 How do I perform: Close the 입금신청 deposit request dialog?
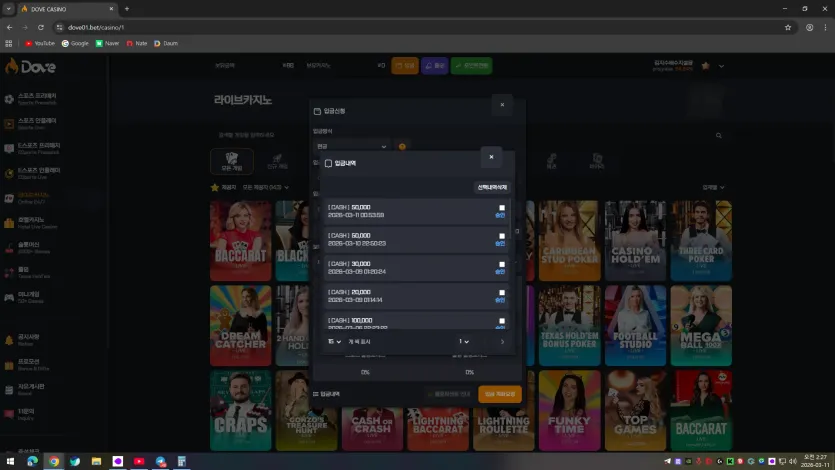(502, 105)
